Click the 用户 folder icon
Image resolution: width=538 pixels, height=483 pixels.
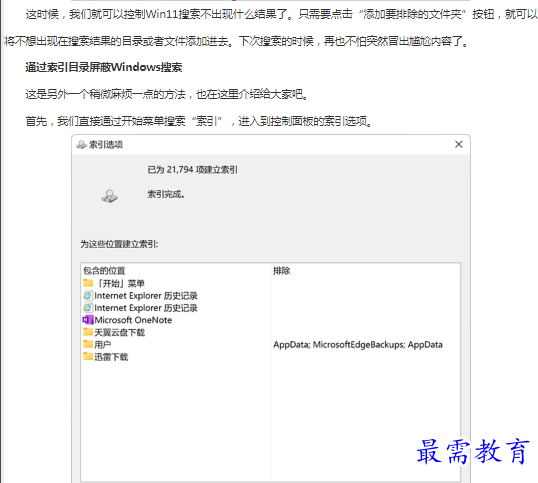pos(88,344)
